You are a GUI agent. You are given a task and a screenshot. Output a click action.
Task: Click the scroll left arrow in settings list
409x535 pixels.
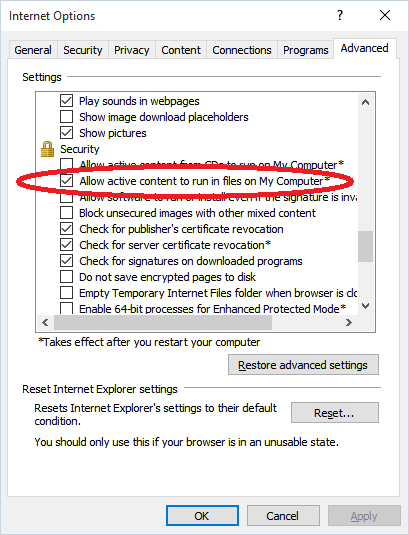pyautogui.click(x=45, y=322)
